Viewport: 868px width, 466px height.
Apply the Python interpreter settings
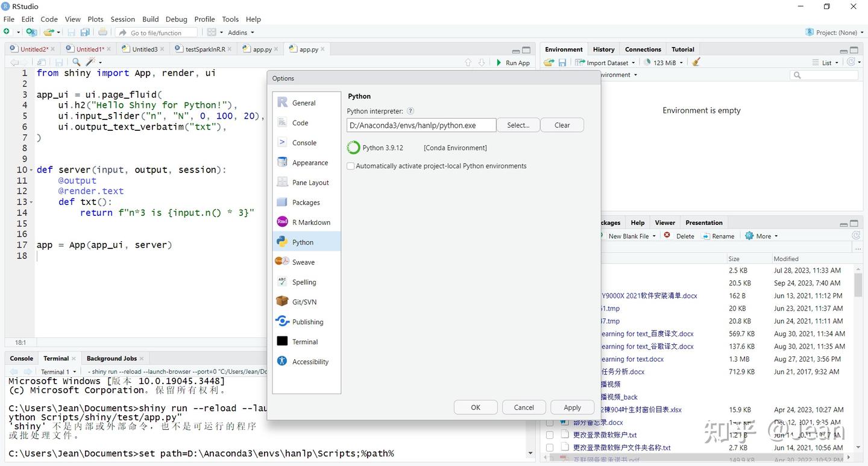tap(571, 407)
